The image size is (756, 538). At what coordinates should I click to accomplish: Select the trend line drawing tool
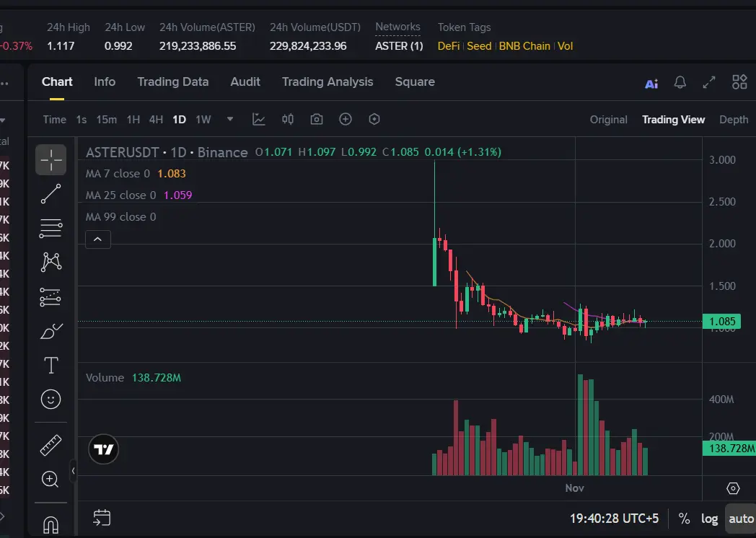50,194
